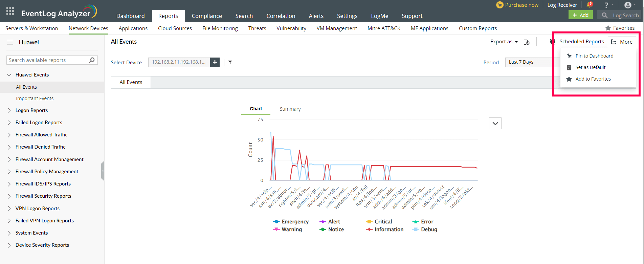
Task: Open Mitre ATT&CK sub-tab
Action: point(384,28)
